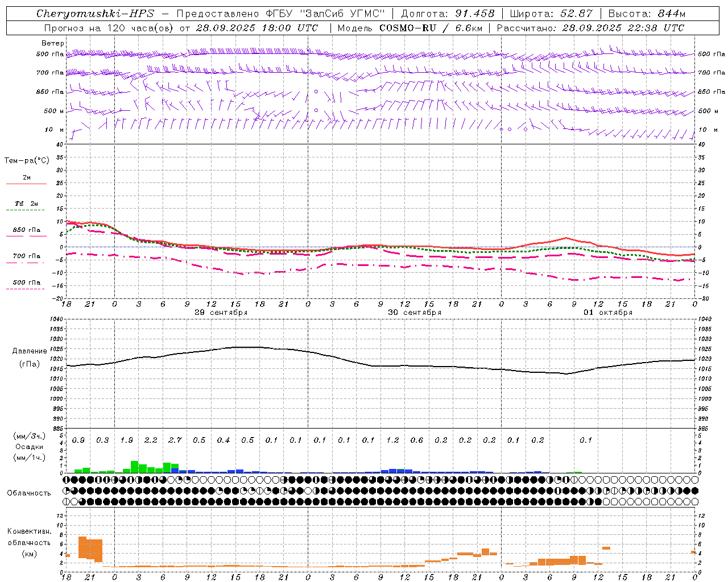Click the date label 01 октября
Viewport: 728px width, 582px height.
[608, 313]
